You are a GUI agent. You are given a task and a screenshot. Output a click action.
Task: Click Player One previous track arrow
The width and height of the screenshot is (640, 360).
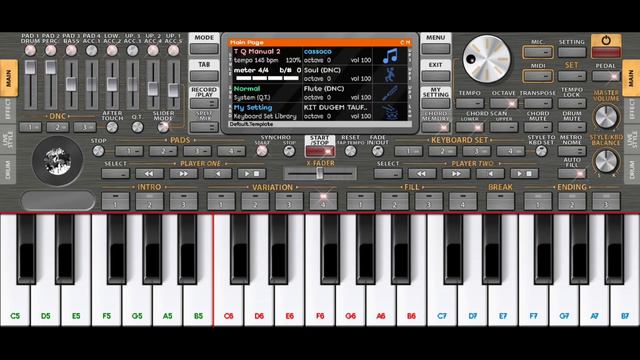(x=218, y=173)
